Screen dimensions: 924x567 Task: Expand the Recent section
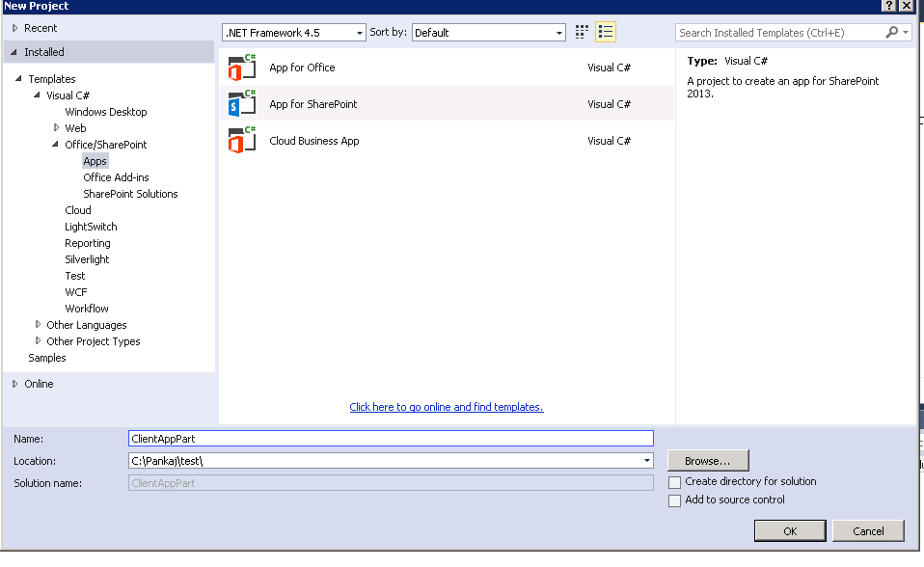[x=14, y=28]
